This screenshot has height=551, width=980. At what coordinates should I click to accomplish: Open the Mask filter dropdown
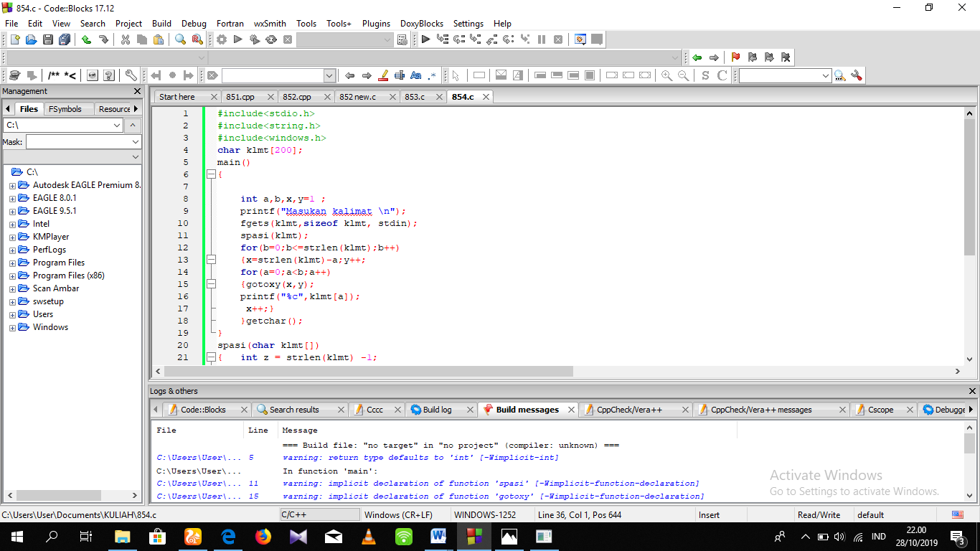pyautogui.click(x=136, y=142)
